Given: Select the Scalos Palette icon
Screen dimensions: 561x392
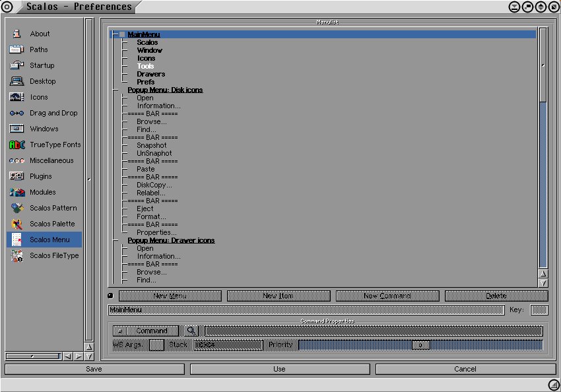Looking at the screenshot, I should point(16,224).
